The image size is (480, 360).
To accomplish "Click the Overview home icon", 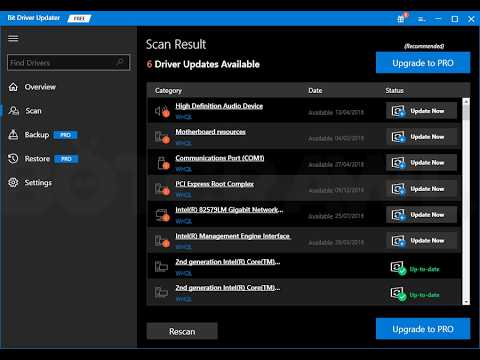I will point(13,87).
